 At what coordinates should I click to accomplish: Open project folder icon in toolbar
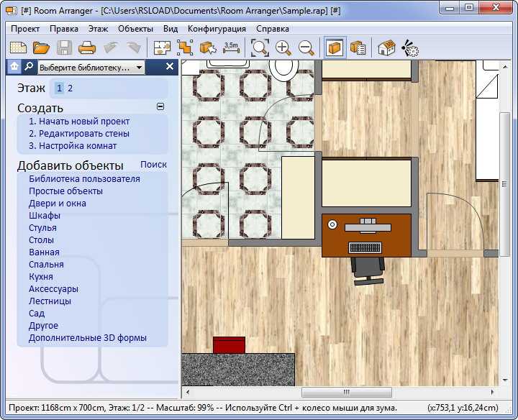click(x=41, y=48)
